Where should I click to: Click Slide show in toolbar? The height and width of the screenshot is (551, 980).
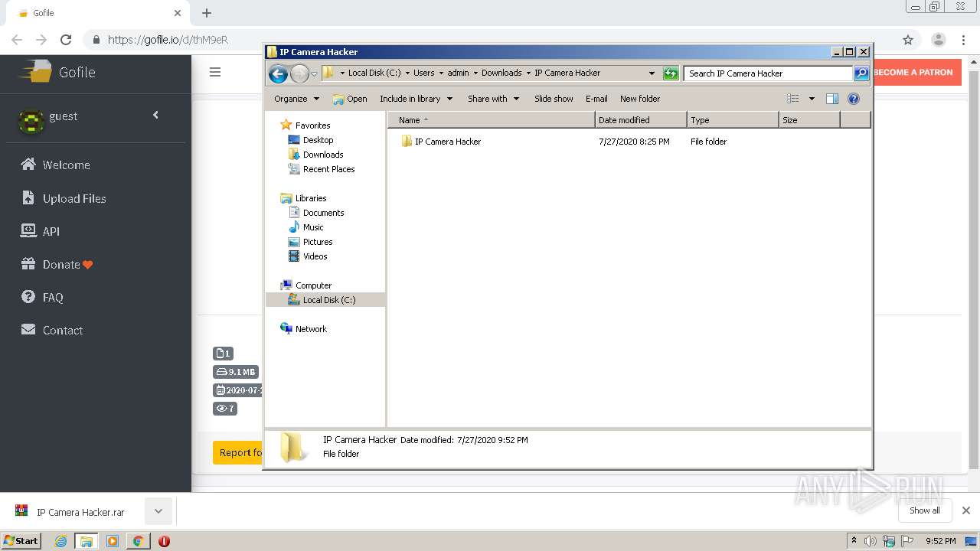pos(554,99)
